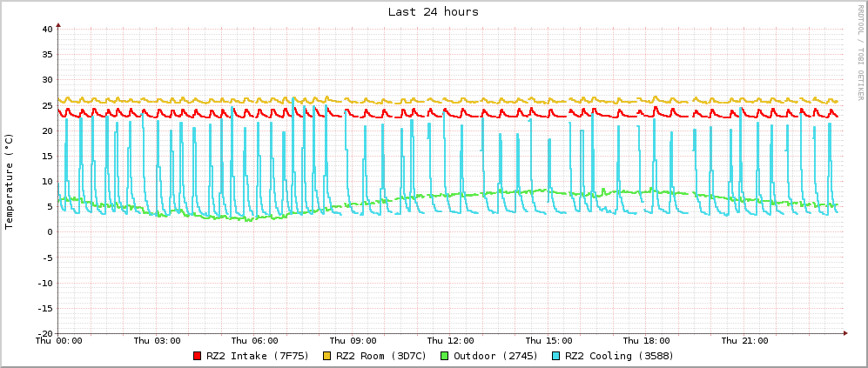Click the yellow RZ2 Room legend swatch
This screenshot has height=368, width=868.
pos(327,356)
